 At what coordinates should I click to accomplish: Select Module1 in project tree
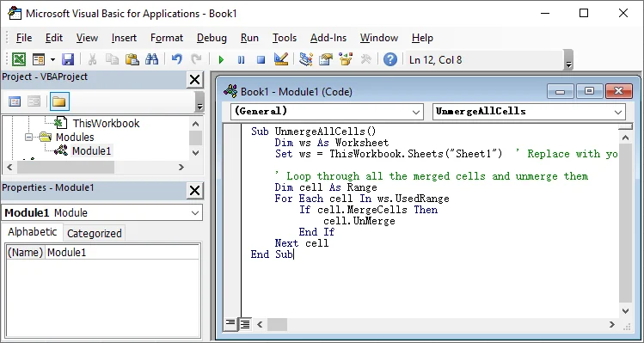click(x=91, y=150)
